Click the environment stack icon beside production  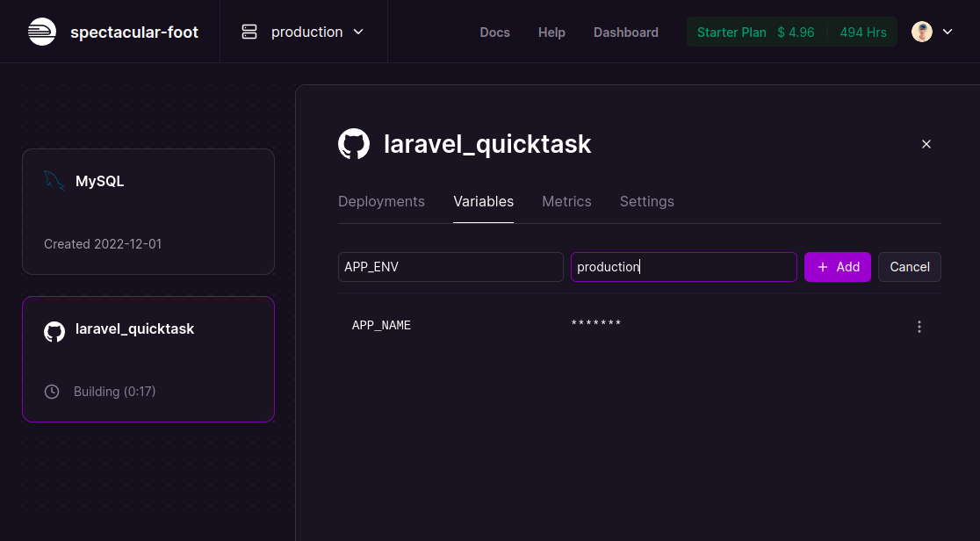[249, 31]
